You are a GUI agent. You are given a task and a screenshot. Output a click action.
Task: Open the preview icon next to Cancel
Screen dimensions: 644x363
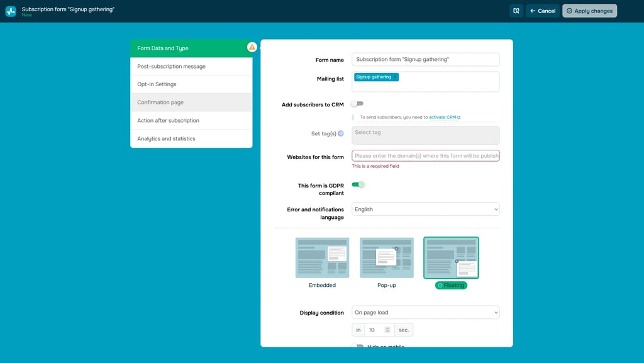[516, 11]
